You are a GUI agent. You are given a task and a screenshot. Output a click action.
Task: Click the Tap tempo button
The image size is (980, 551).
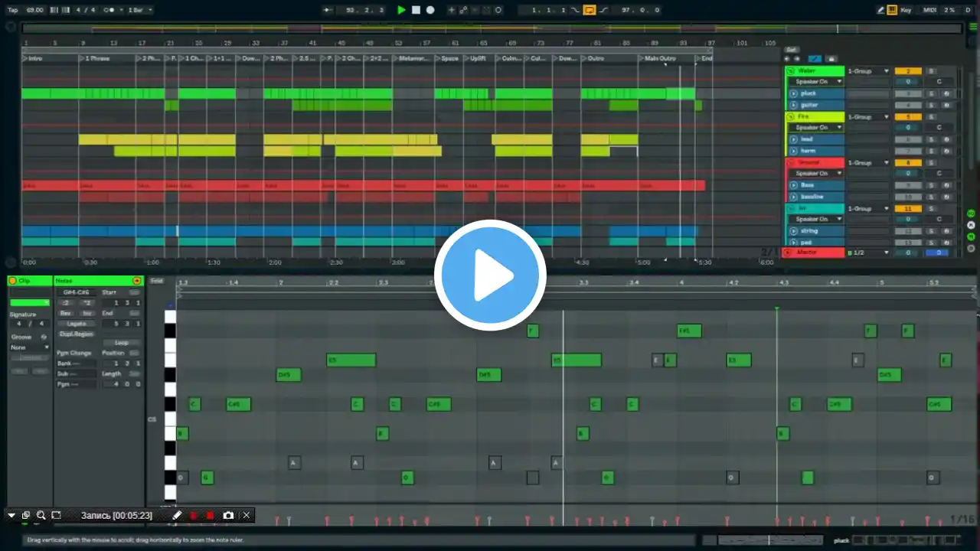click(x=12, y=10)
